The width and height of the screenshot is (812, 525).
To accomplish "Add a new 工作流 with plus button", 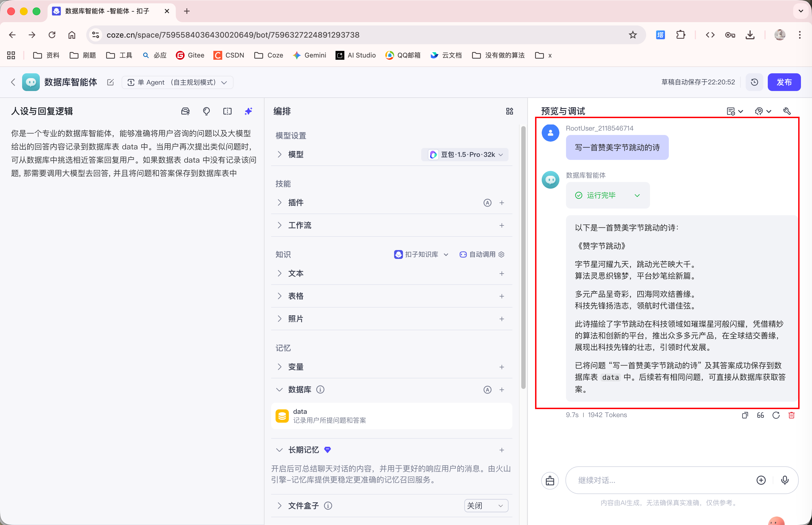I will coord(501,225).
